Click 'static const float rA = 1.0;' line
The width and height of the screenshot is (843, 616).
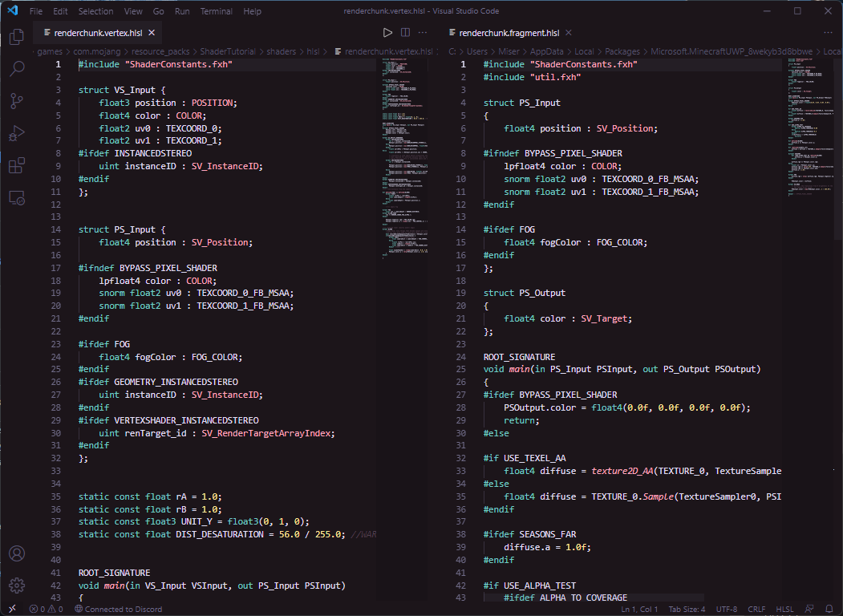coord(150,496)
